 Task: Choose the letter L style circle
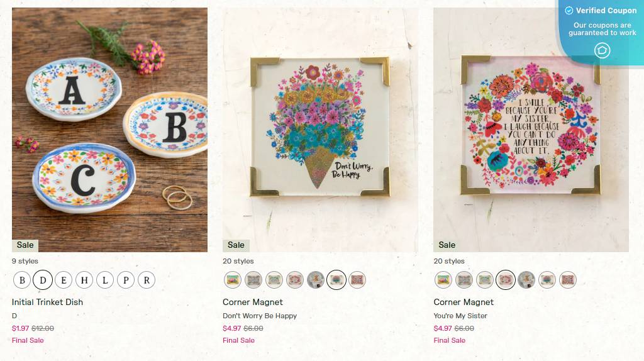105,280
